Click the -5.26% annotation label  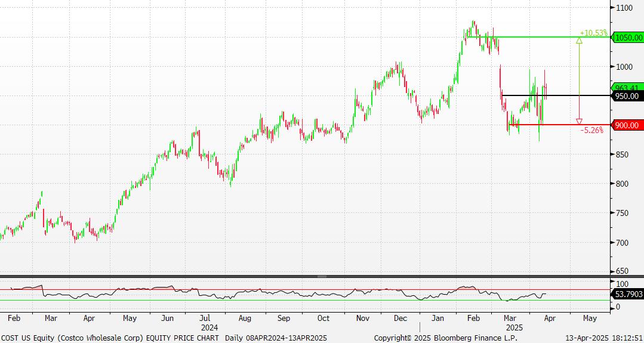pos(592,130)
